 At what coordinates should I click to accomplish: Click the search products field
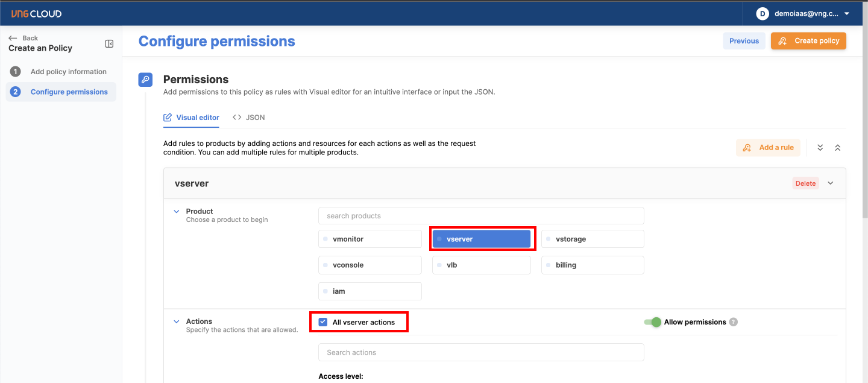[480, 216]
